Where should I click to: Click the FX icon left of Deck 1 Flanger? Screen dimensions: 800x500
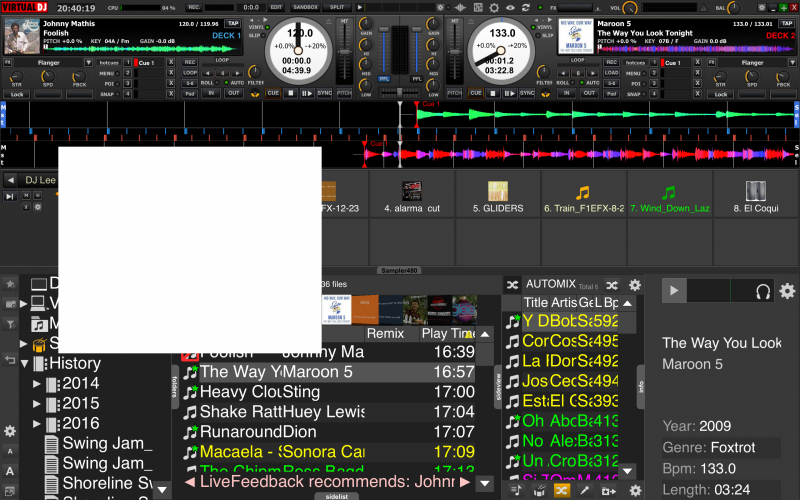pyautogui.click(x=8, y=62)
